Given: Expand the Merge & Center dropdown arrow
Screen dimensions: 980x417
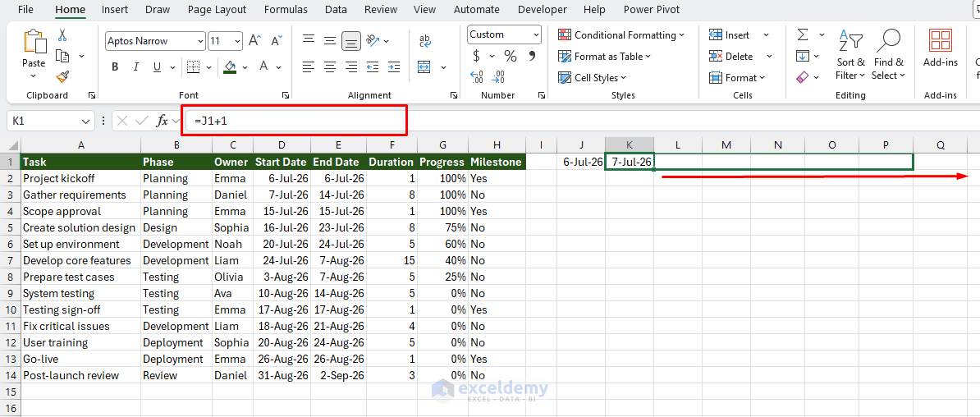Looking at the screenshot, I should [444, 66].
